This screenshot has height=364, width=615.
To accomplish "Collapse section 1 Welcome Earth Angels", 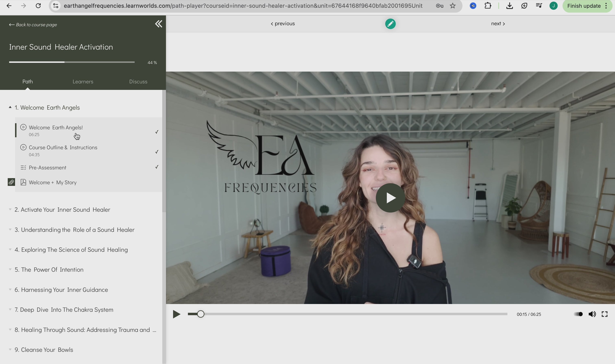I will (x=47, y=108).
